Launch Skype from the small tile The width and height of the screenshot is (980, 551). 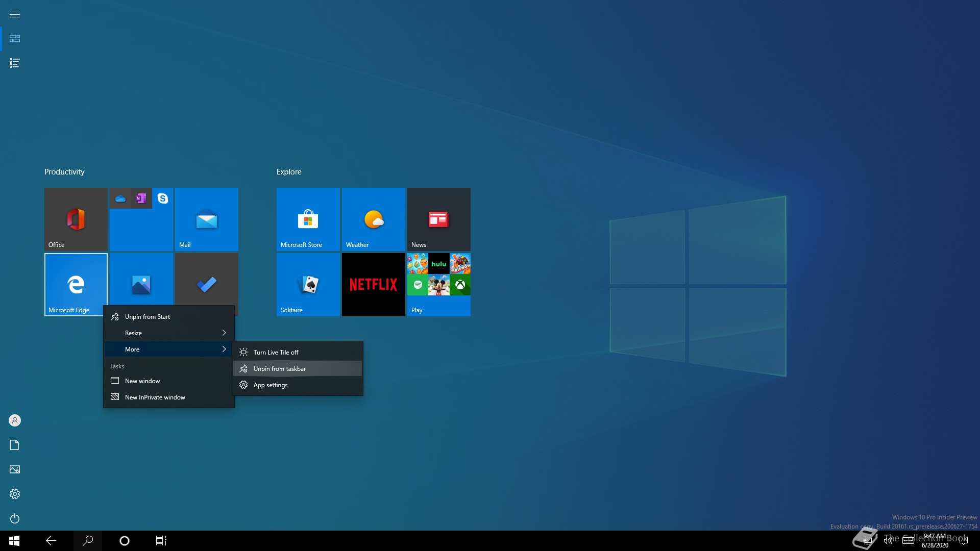click(x=163, y=198)
